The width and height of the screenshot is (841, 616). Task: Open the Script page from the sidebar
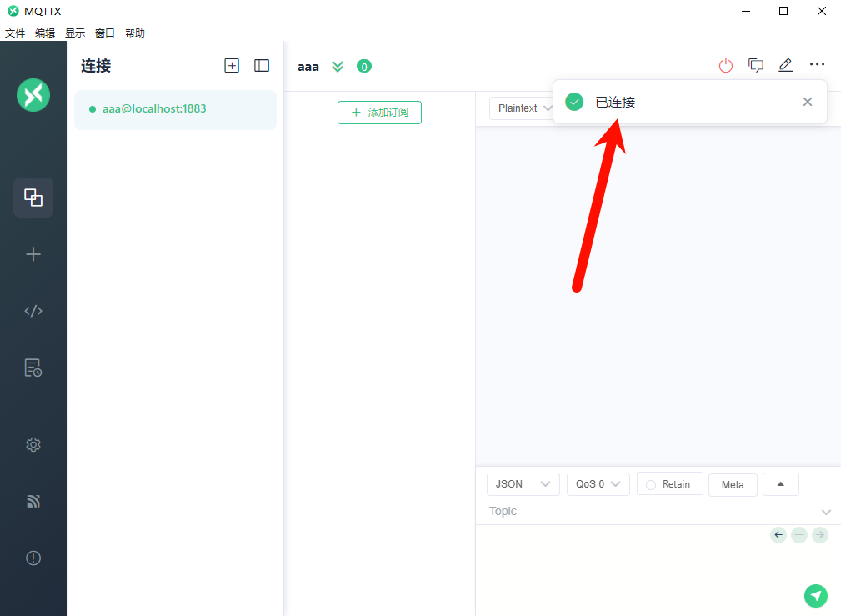tap(33, 311)
